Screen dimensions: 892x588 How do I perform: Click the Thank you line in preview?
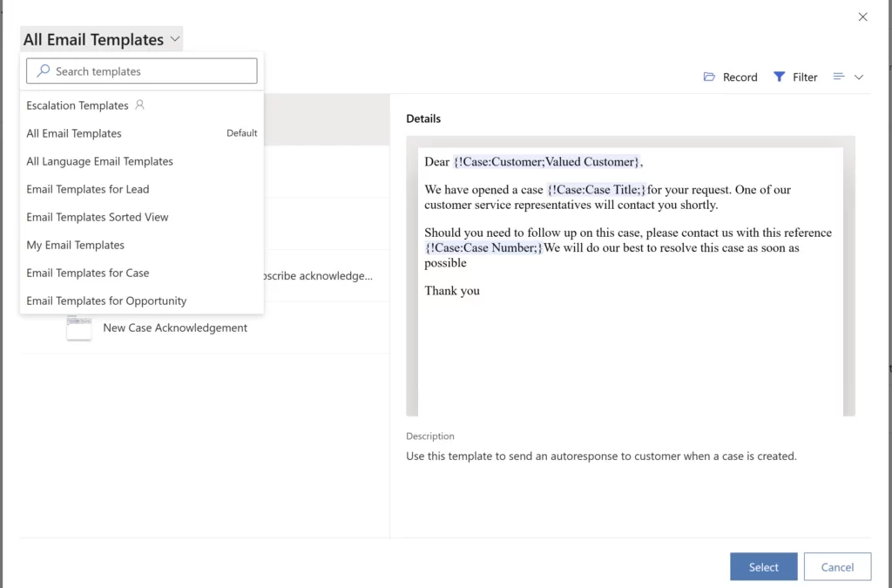(452, 291)
